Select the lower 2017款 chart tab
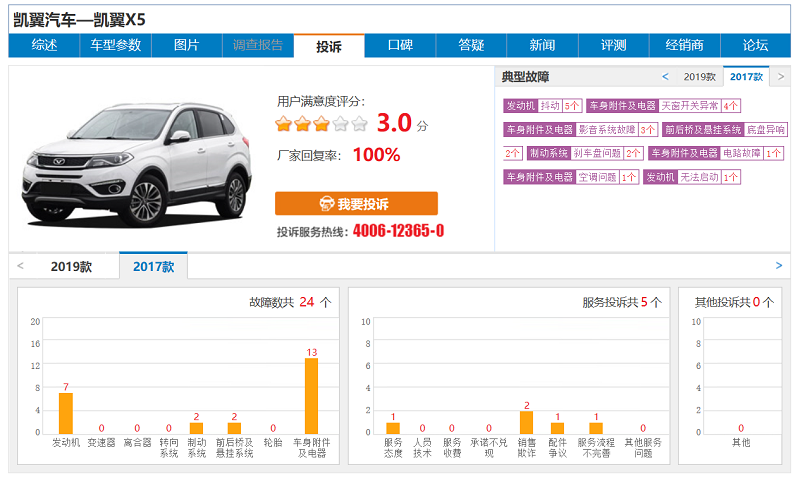This screenshot has width=800, height=477. (154, 266)
